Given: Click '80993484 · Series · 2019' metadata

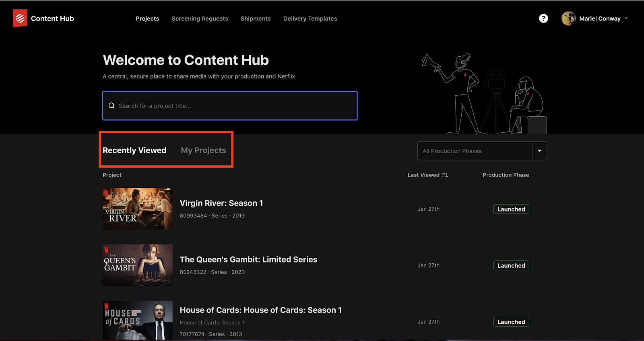Looking at the screenshot, I should coord(212,216).
